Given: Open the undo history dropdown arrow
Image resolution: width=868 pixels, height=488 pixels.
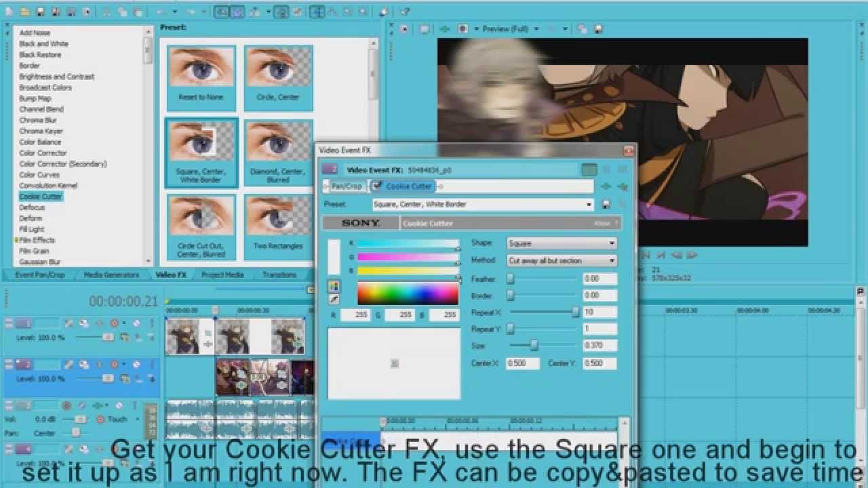Looking at the screenshot, I should [175, 12].
